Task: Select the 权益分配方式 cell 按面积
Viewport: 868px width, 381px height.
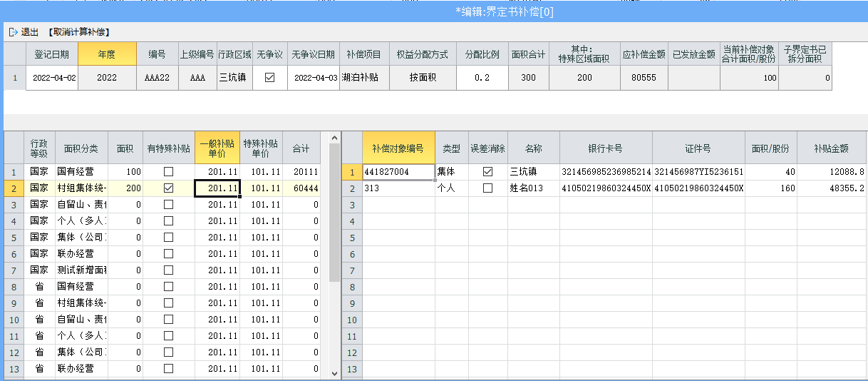Action: click(423, 78)
